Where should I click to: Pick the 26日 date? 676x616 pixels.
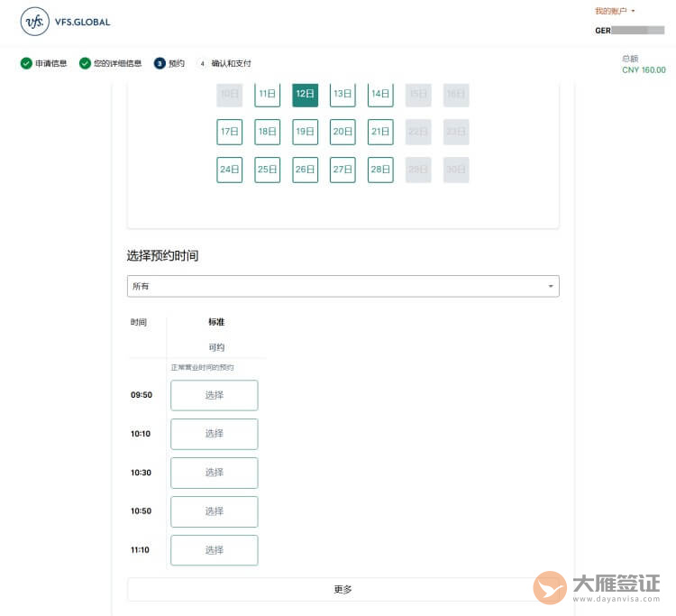tap(306, 170)
